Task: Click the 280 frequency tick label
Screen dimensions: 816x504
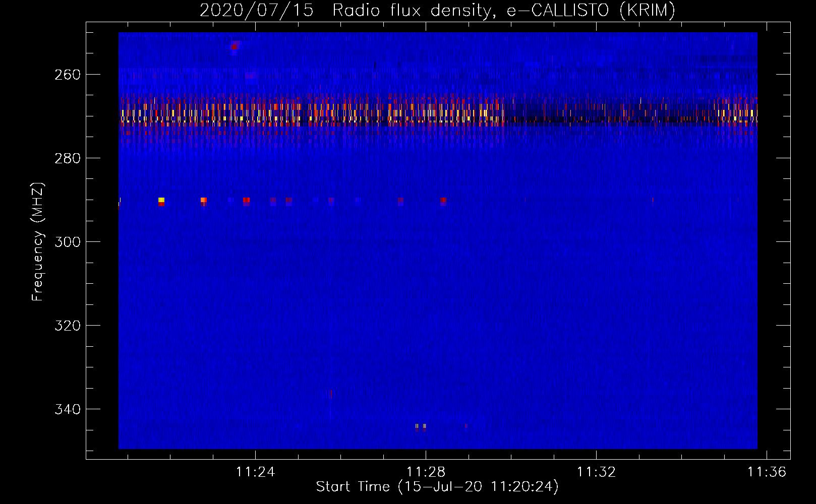Action: (68, 158)
